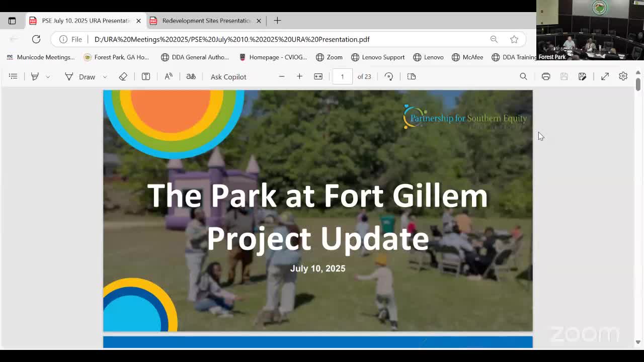Select the Erase tool
The height and width of the screenshot is (362, 644).
pyautogui.click(x=123, y=76)
